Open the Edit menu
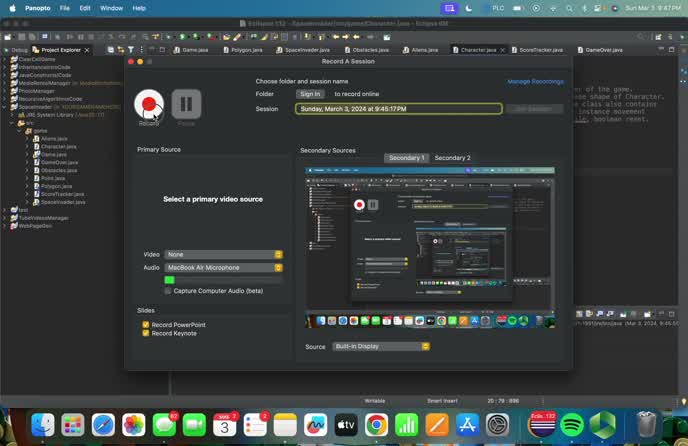The height and width of the screenshot is (446, 688). point(85,8)
